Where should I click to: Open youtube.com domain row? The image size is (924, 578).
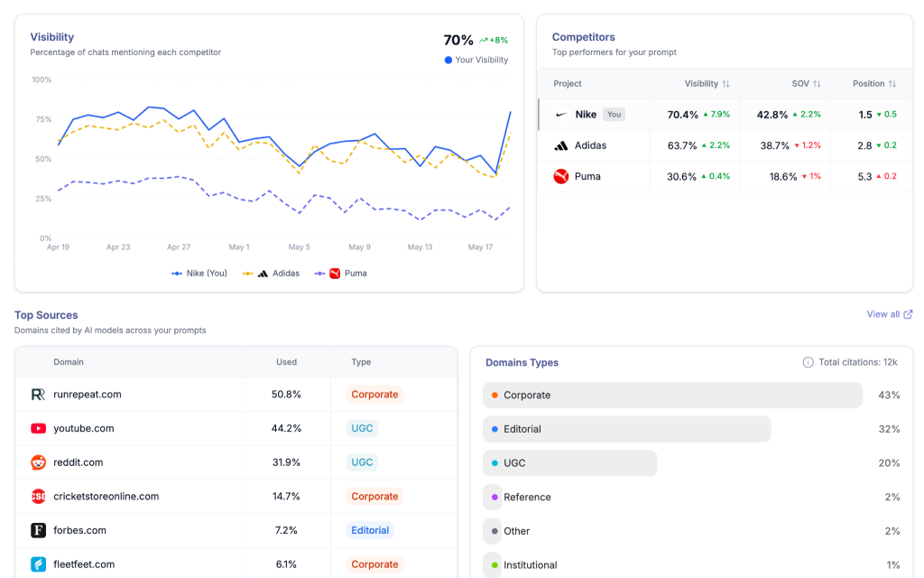[236, 428]
